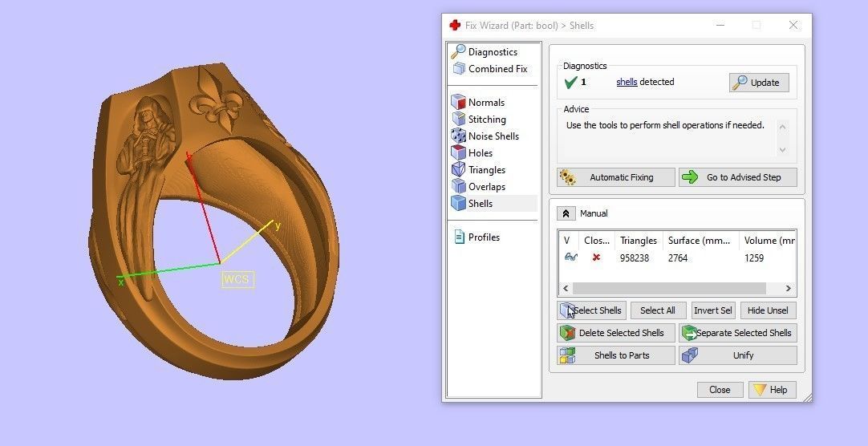Collapse the Manual section
The height and width of the screenshot is (446, 868).
566,213
